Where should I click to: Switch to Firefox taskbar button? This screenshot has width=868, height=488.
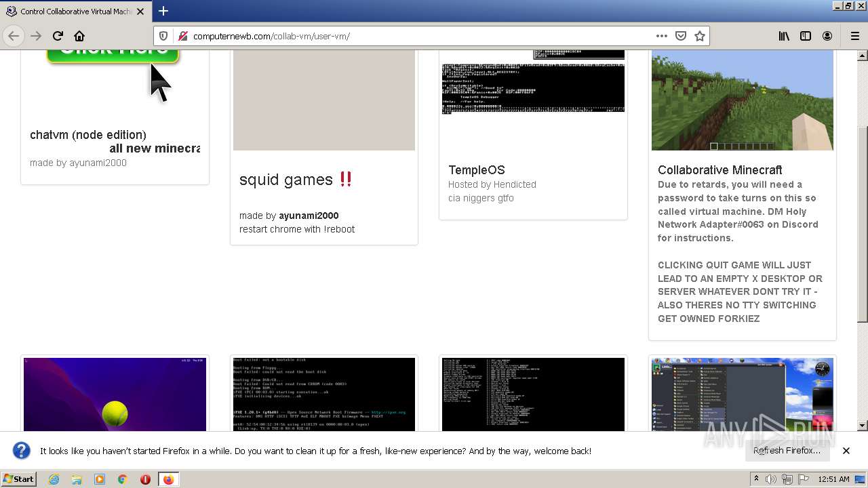168,479
